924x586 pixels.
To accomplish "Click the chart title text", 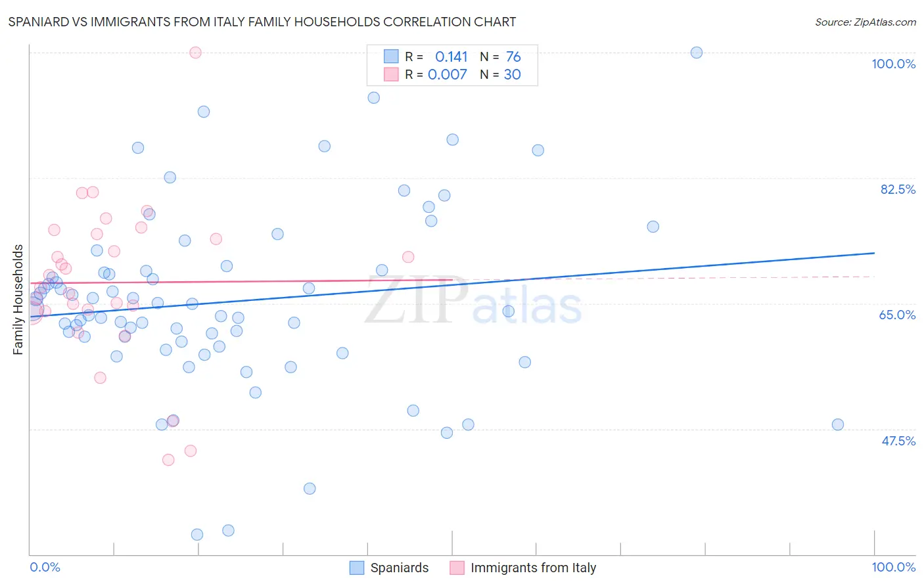I will (262, 22).
